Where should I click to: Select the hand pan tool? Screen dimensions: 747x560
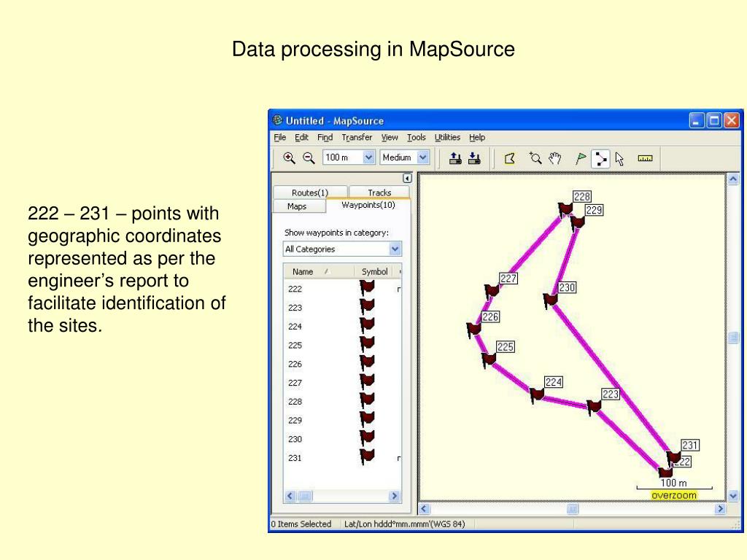click(554, 158)
